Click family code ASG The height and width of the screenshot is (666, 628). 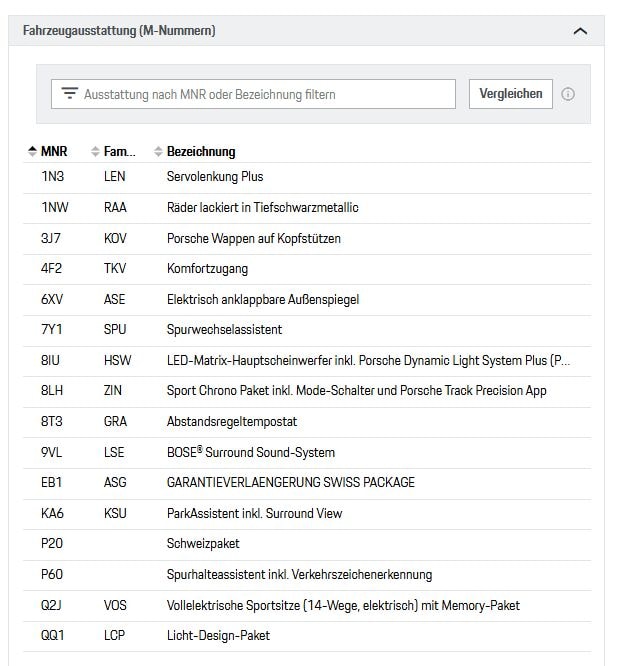(115, 483)
